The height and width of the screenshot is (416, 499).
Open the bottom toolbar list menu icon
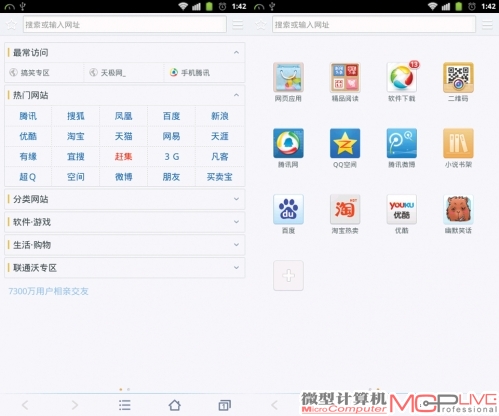[125, 405]
